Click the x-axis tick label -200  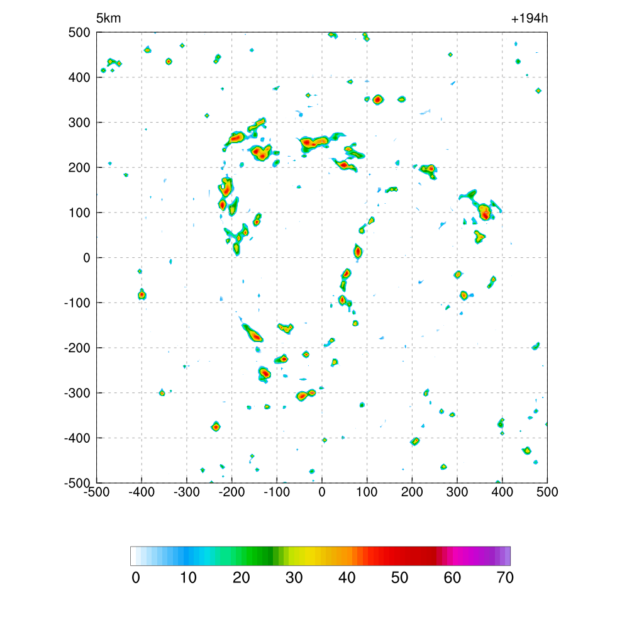point(231,492)
